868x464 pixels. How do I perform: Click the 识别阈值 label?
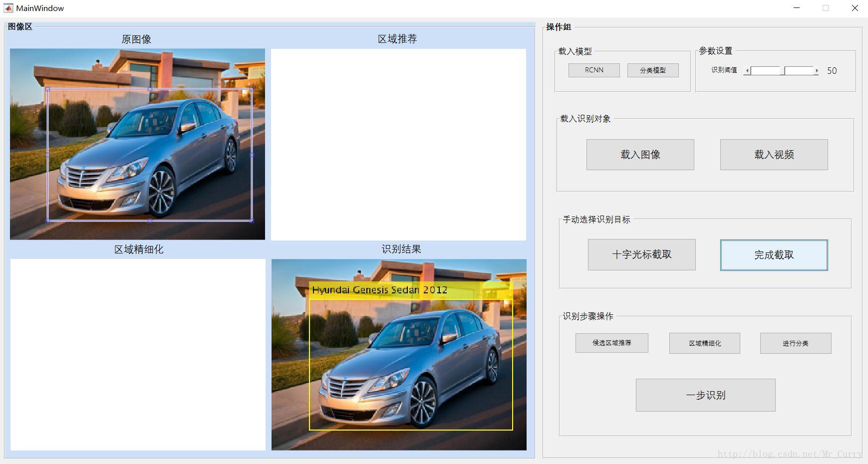[x=724, y=70]
